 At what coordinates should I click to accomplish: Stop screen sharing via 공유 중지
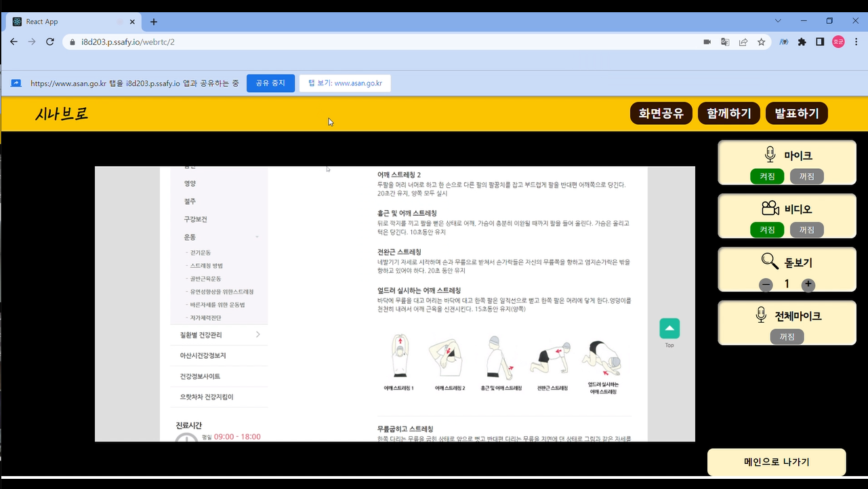pyautogui.click(x=270, y=83)
